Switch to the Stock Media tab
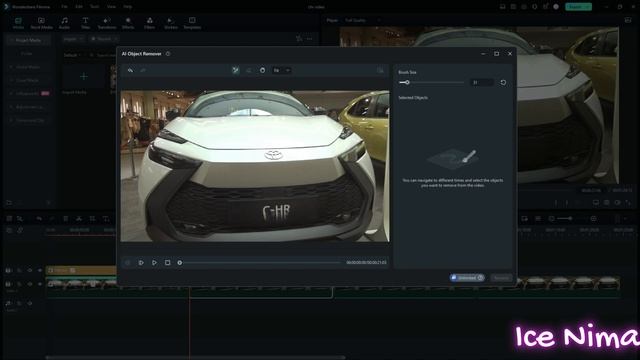This screenshot has width=640, height=360. click(x=41, y=23)
